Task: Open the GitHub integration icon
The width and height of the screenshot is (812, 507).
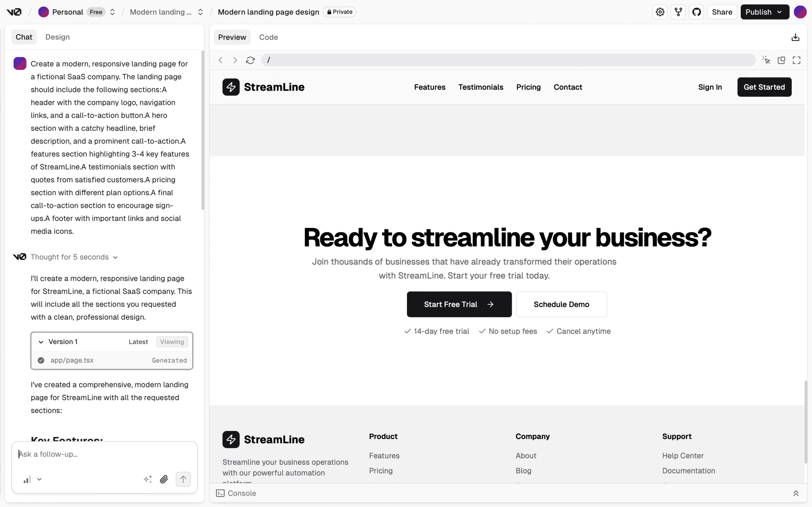Action: tap(697, 12)
